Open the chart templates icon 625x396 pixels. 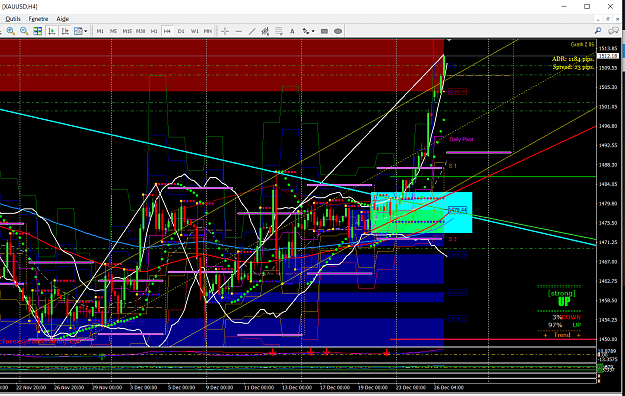[78, 31]
